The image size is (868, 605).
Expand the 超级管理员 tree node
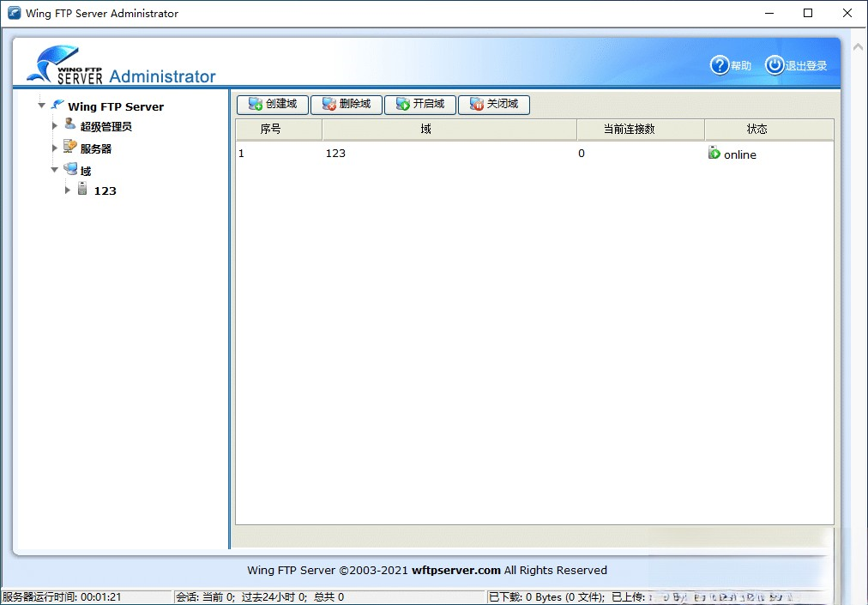[54, 126]
